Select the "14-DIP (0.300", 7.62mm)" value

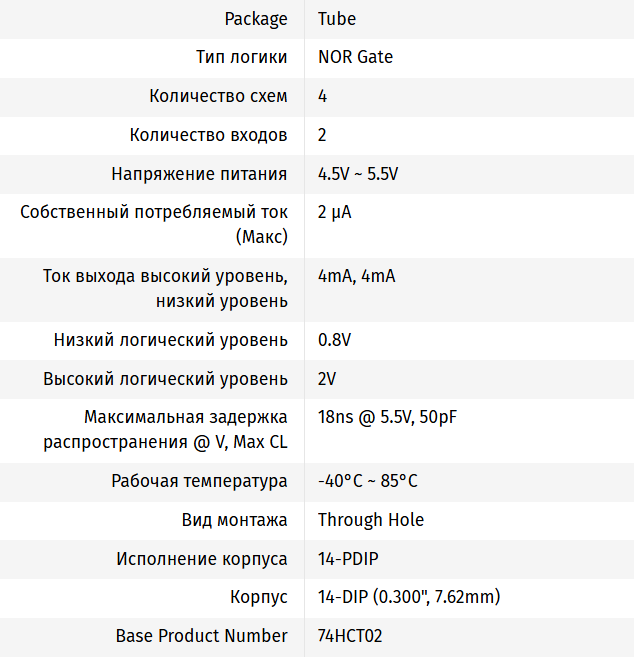[408, 598]
